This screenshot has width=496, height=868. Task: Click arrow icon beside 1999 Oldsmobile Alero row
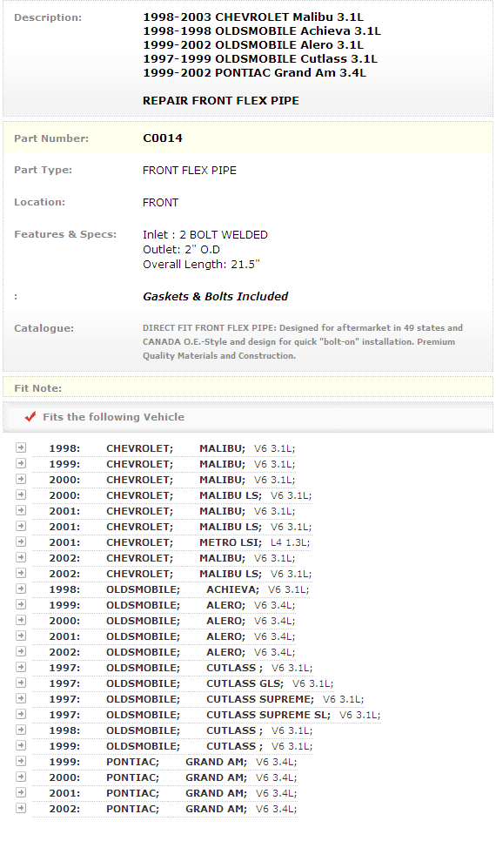pyautogui.click(x=21, y=604)
